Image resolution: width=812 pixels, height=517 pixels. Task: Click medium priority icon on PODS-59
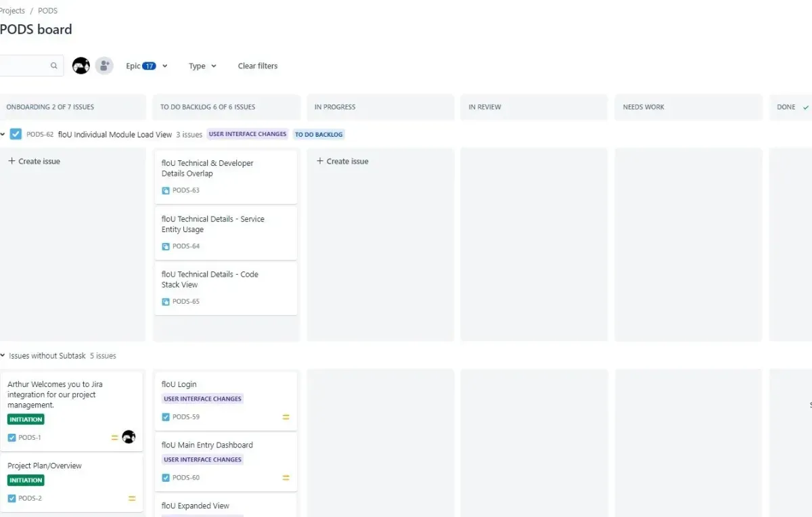[x=286, y=417]
